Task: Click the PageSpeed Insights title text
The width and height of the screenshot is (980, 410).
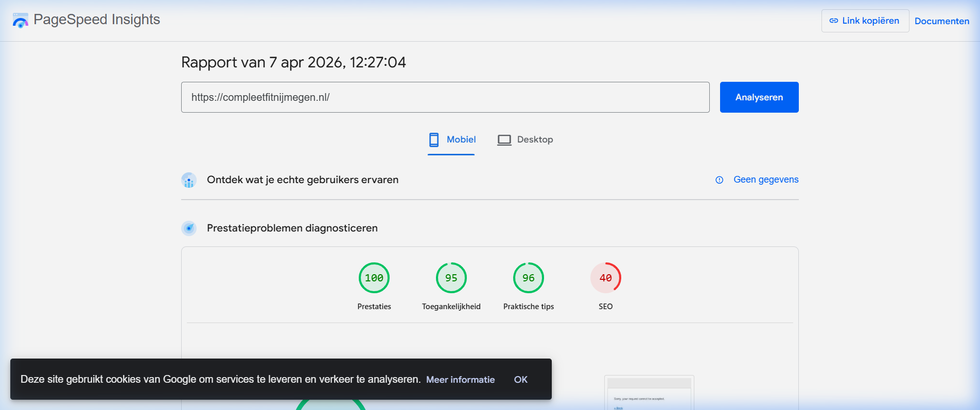Action: 97,20
